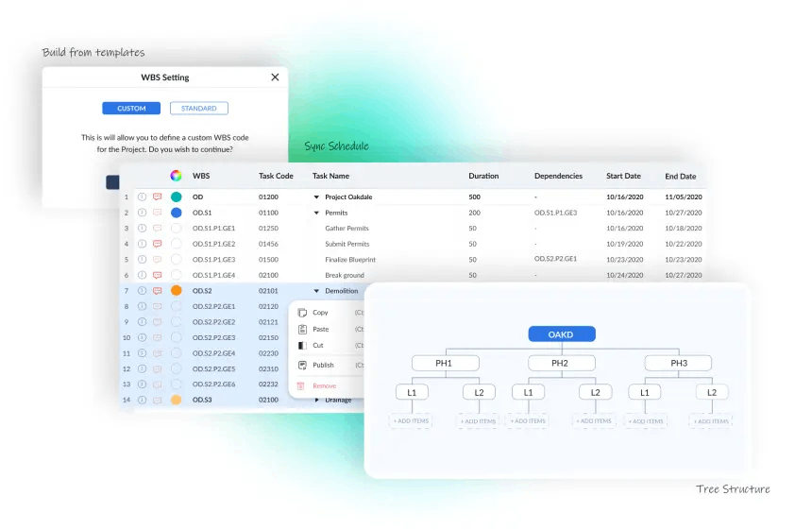
Task: Open comment icon for row OD.S1
Action: coord(158,213)
